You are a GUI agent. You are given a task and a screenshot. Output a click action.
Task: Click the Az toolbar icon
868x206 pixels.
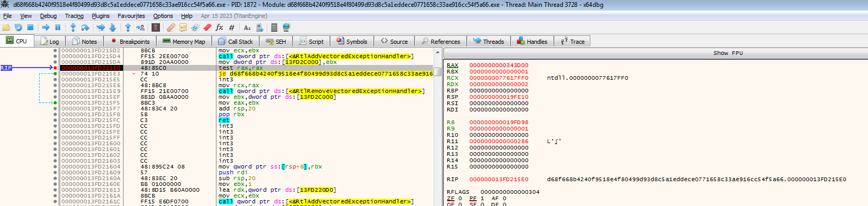[x=247, y=27]
